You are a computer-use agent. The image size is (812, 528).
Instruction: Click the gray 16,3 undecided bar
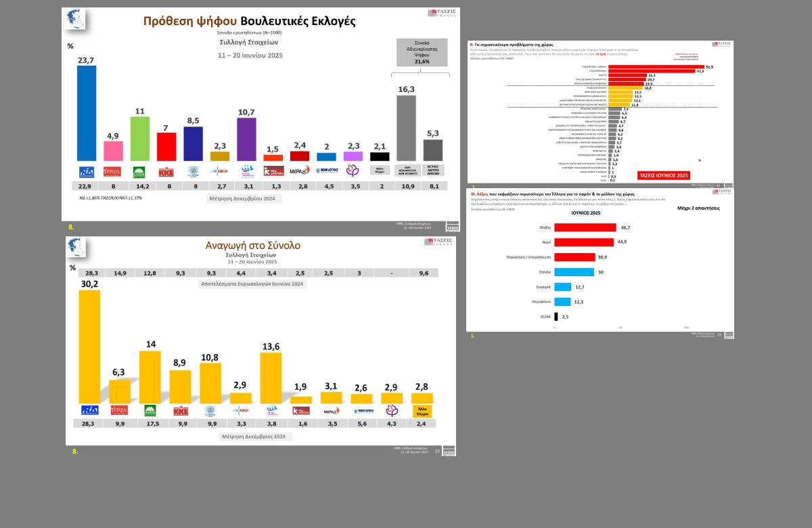click(x=406, y=127)
